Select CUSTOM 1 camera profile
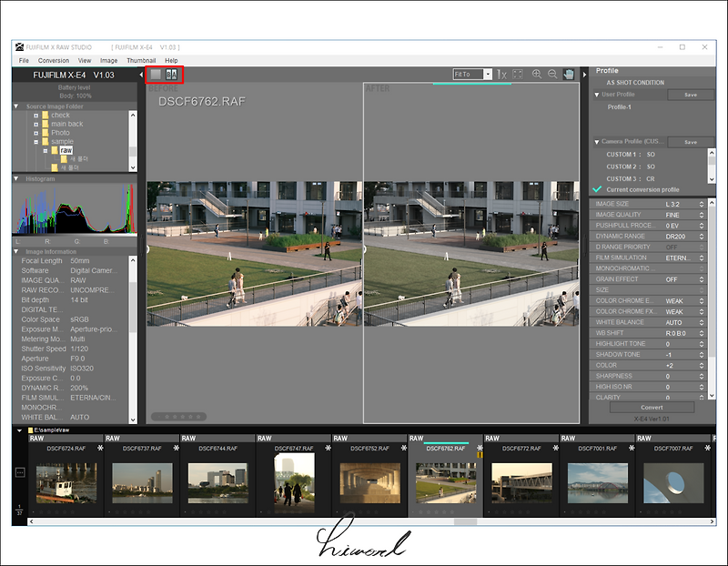 (631, 154)
